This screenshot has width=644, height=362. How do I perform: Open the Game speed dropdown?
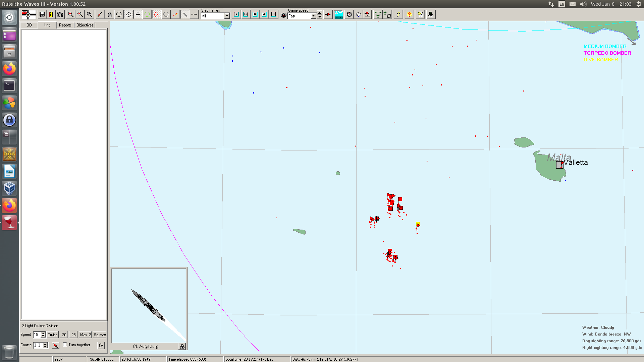tap(302, 16)
